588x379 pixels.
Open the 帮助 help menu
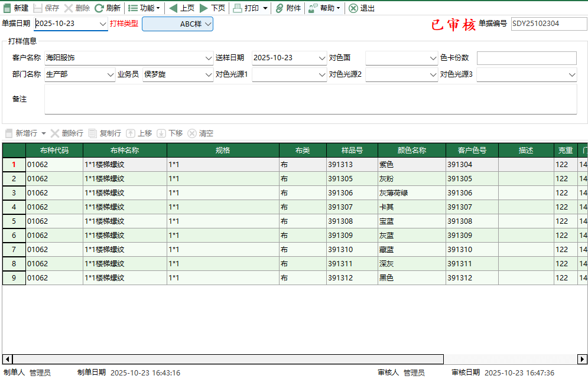324,8
